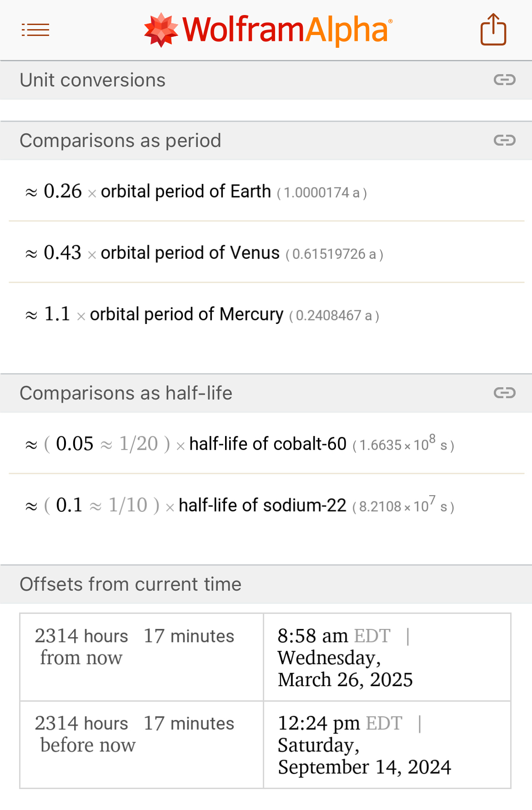Tap half-life of cobalt-60 comparison
Viewport: 532px width, 810px height.
tap(267, 444)
